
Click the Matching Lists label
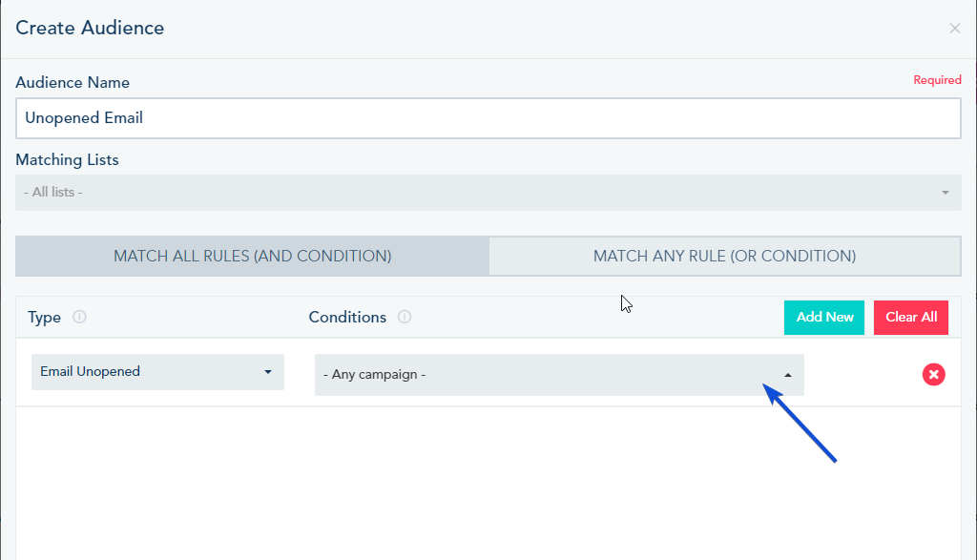click(x=67, y=160)
